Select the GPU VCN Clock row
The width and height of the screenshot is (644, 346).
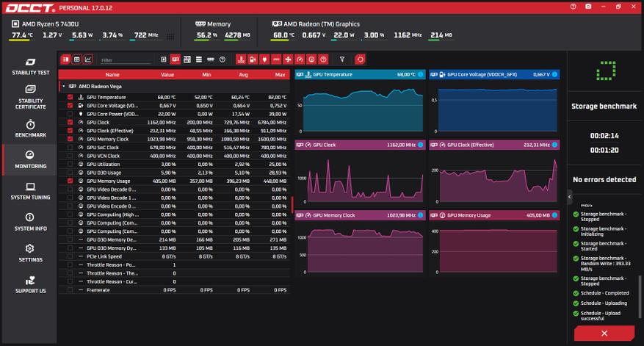[x=175, y=156]
